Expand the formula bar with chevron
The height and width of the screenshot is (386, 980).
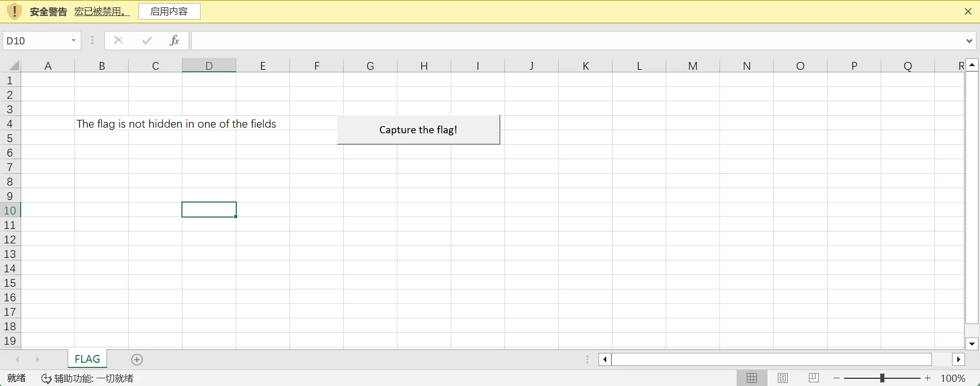[x=969, y=41]
